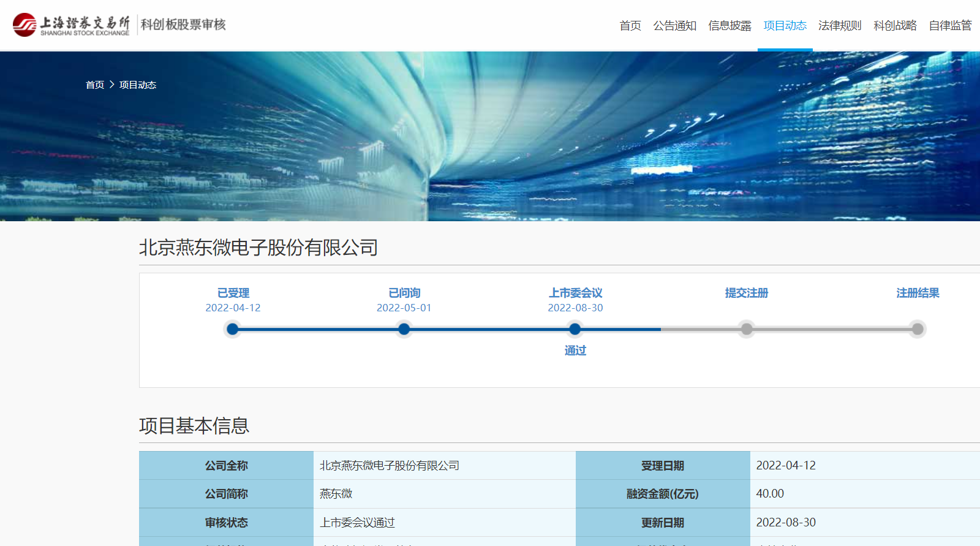Click the 2022-08-30 更新日期 table value
Image resolution: width=980 pixels, height=546 pixels.
(x=786, y=523)
